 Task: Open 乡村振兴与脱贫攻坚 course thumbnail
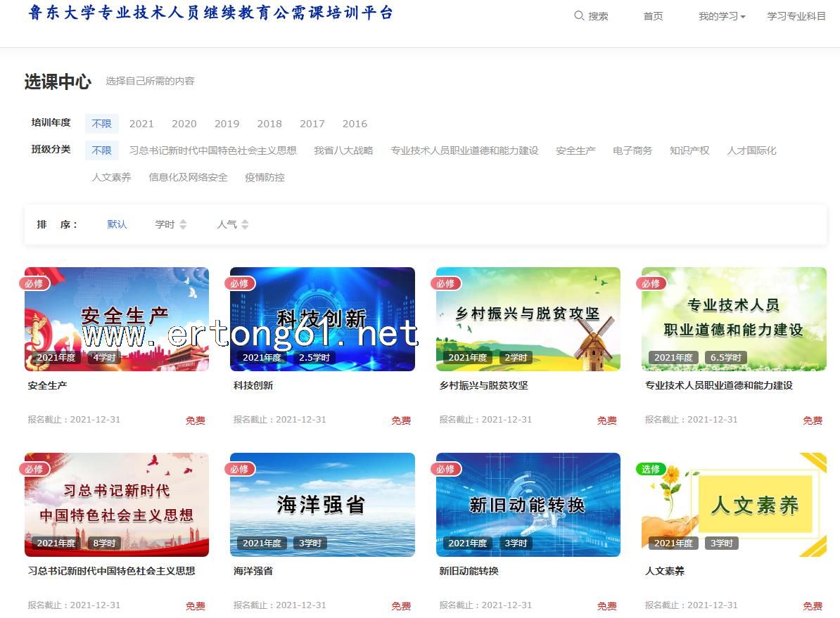528,318
